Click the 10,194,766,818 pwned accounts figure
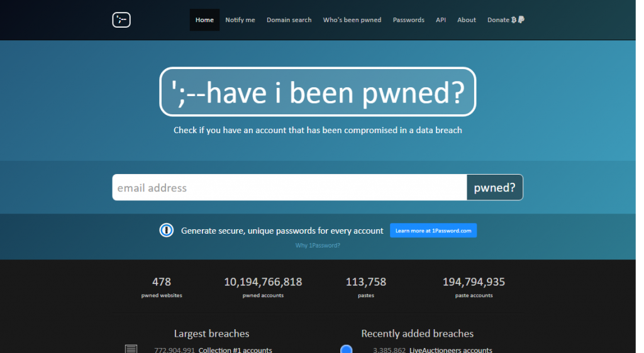This screenshot has width=644, height=353. tap(263, 281)
